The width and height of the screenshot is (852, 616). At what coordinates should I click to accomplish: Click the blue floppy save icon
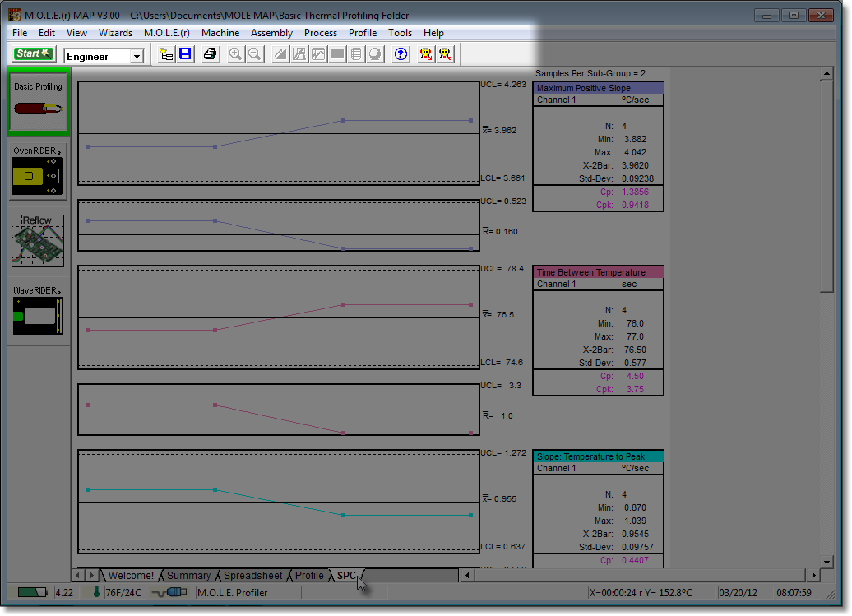tap(185, 54)
